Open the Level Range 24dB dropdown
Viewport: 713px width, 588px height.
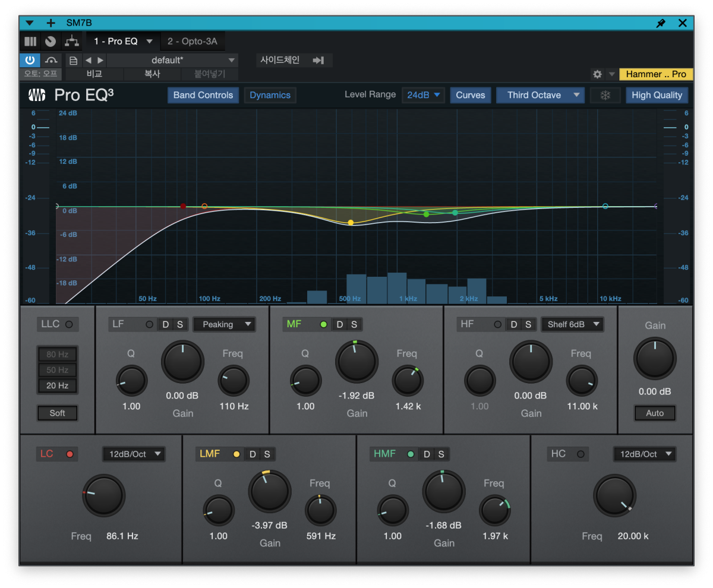pos(422,95)
